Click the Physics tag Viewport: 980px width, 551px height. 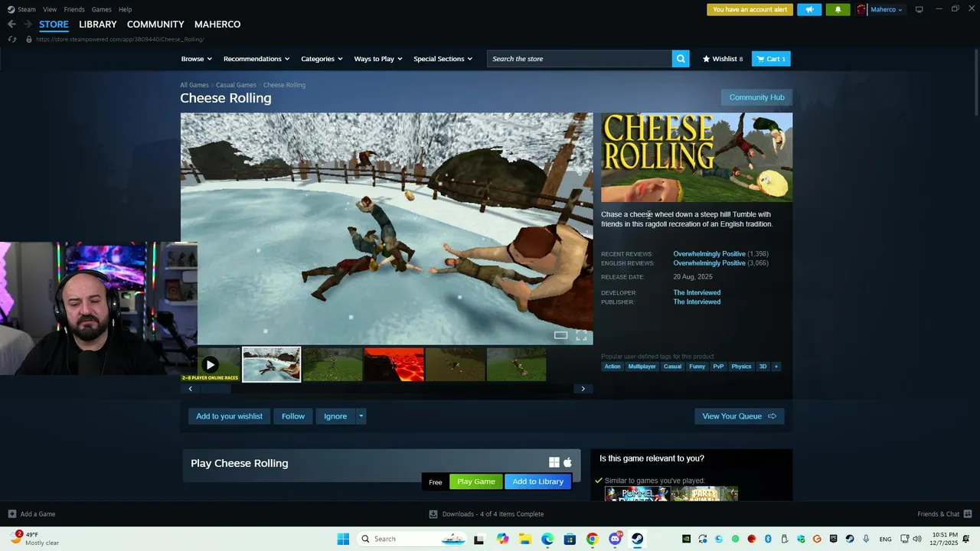coord(741,367)
